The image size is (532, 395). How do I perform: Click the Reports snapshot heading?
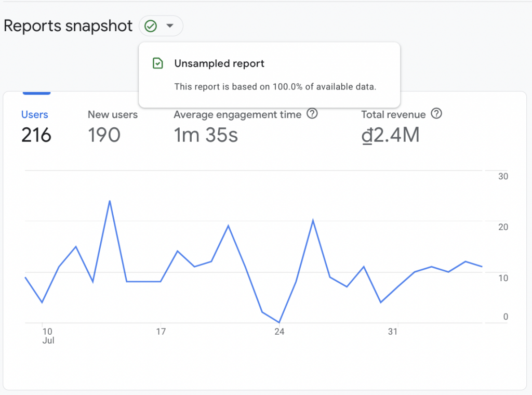point(68,25)
